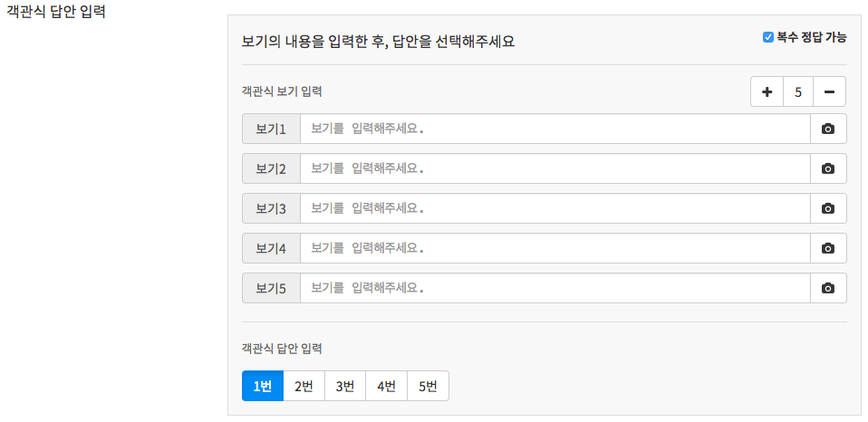
Task: Click the camera icon for 보기2
Action: [x=827, y=168]
